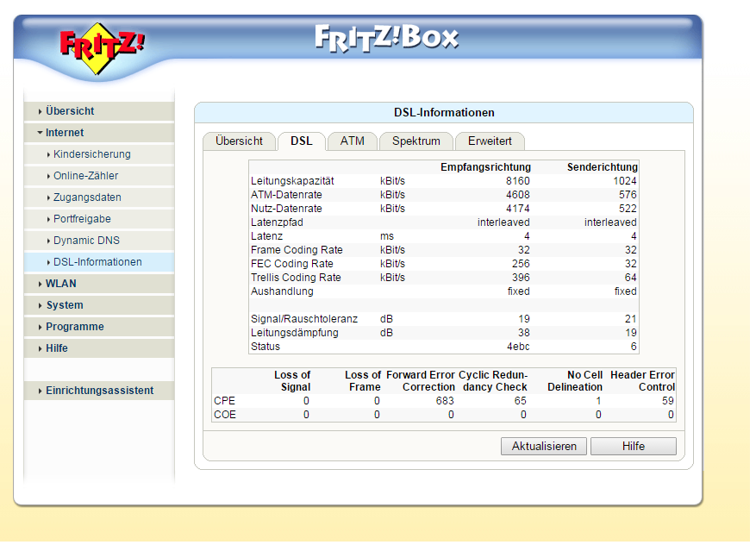
Task: Click the Frame Coding Rate label
Action: 297,250
